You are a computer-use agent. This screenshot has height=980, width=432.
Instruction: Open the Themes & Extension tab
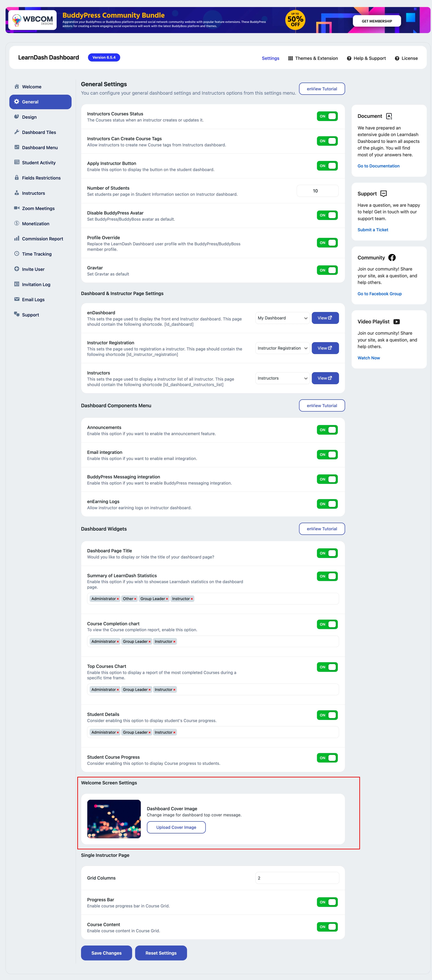pos(313,58)
